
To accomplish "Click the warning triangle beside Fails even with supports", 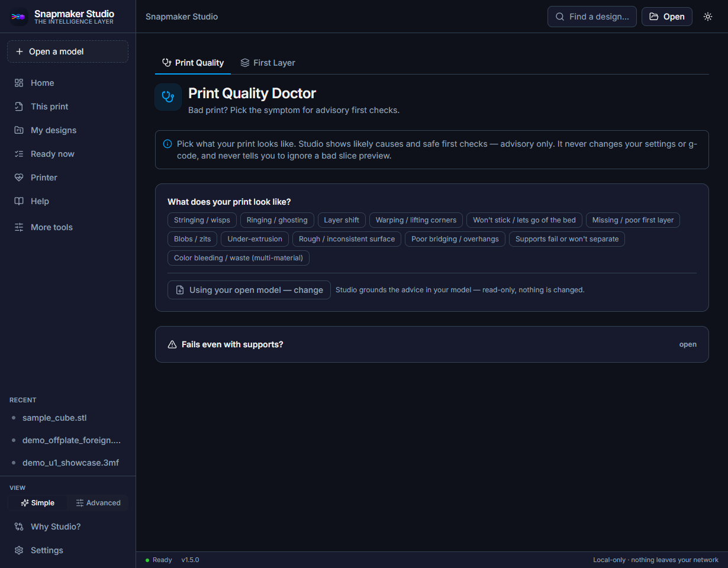I will coord(172,344).
